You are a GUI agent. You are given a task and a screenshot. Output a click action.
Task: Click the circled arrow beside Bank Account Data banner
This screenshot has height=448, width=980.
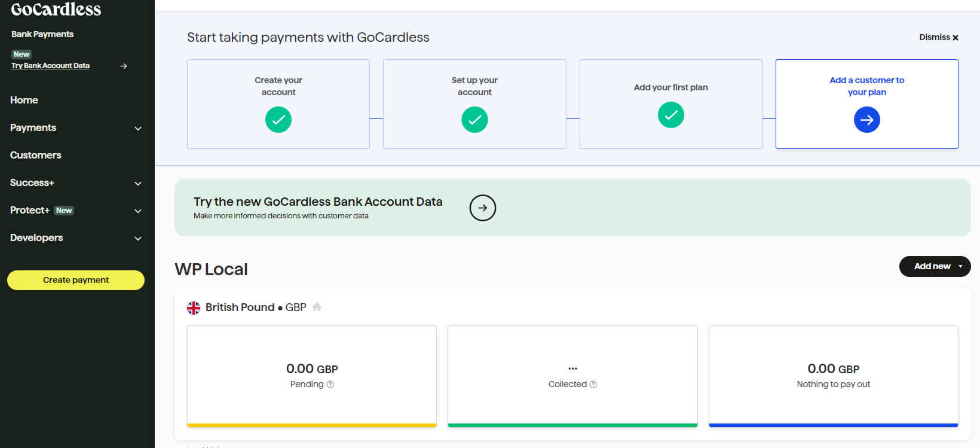click(x=482, y=208)
